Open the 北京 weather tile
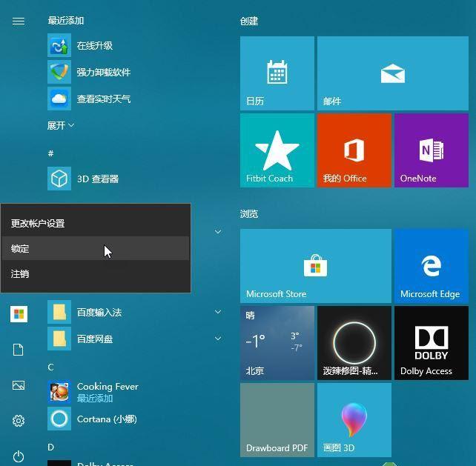 [x=277, y=343]
